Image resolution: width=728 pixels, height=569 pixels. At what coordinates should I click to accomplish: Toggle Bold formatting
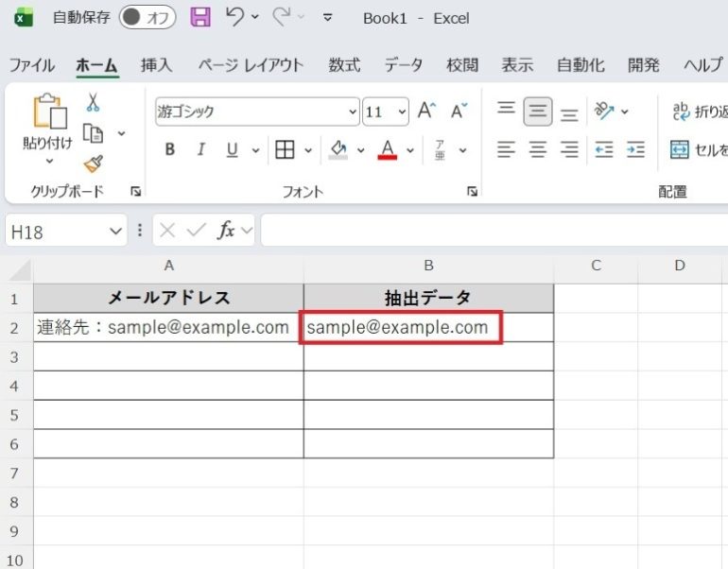[170, 149]
